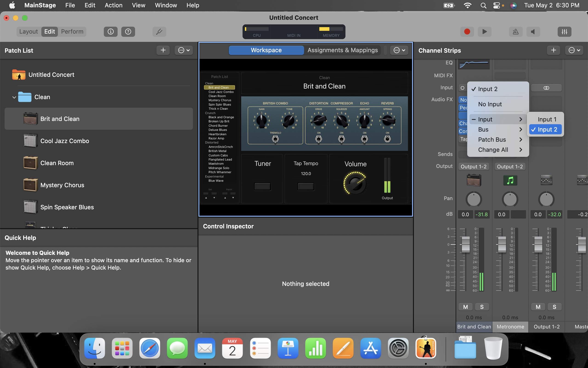The height and width of the screenshot is (368, 588).
Task: Open Spotlight search in menu bar
Action: coord(483,5)
